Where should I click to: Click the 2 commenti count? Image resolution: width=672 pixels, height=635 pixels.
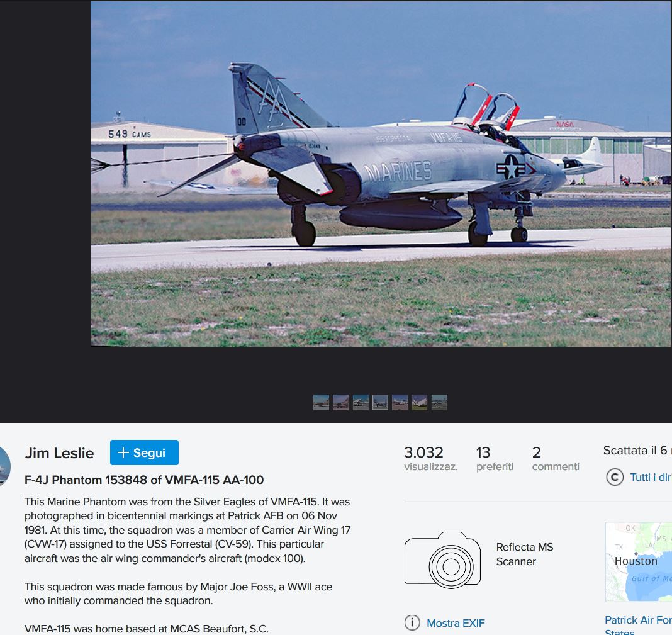[556, 458]
